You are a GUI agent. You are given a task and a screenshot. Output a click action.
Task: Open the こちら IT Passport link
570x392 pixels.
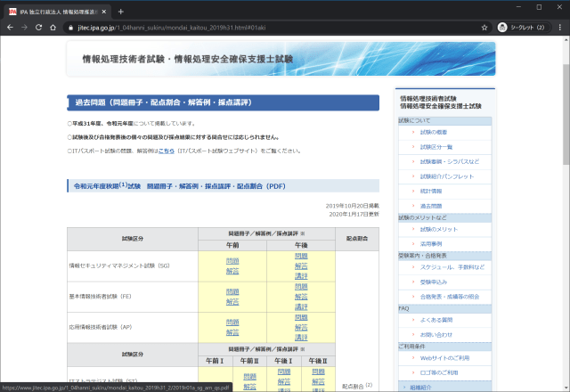coord(167,151)
